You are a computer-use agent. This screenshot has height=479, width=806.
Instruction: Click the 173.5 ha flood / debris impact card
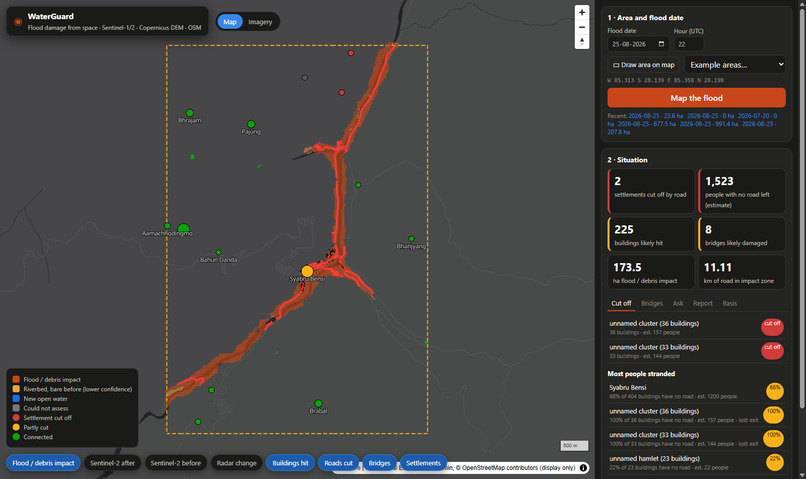click(x=651, y=272)
